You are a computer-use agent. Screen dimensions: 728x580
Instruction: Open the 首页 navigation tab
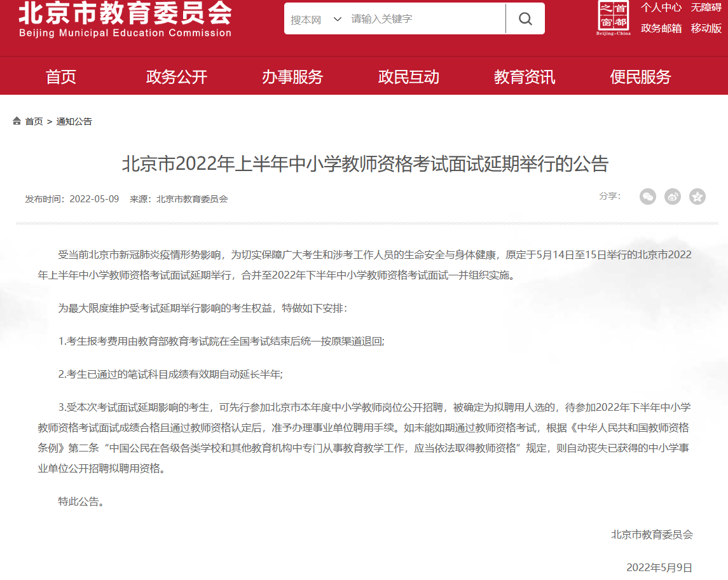61,77
